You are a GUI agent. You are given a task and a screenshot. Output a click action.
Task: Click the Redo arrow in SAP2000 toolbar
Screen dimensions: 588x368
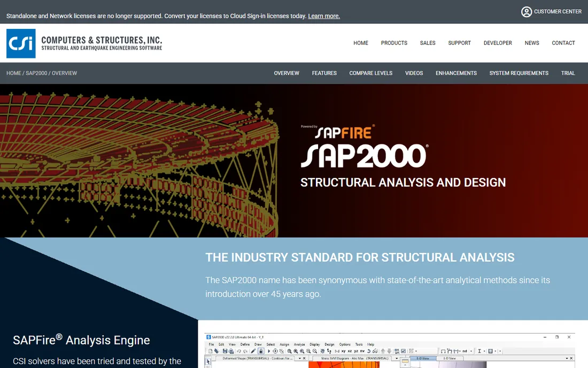(245, 351)
